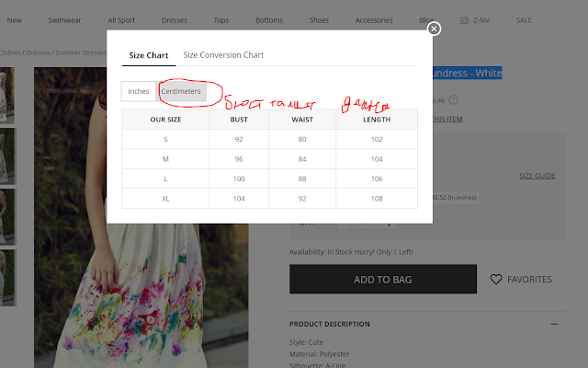Select the second dress thumbnail
Screen dimensions: 588x368
pos(6,155)
